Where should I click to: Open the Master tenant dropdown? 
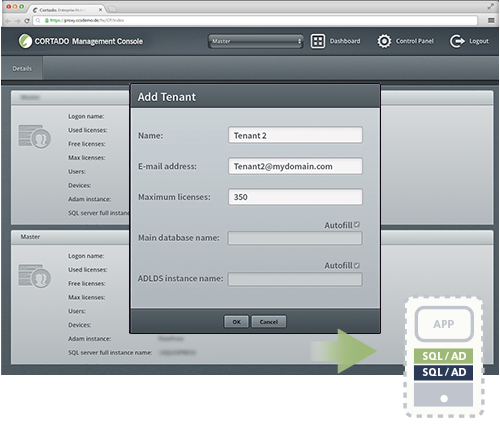[x=256, y=41]
